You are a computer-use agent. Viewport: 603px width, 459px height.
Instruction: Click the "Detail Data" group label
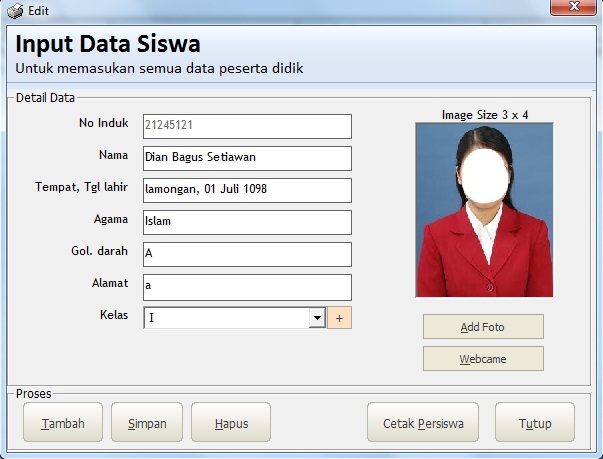[45, 98]
